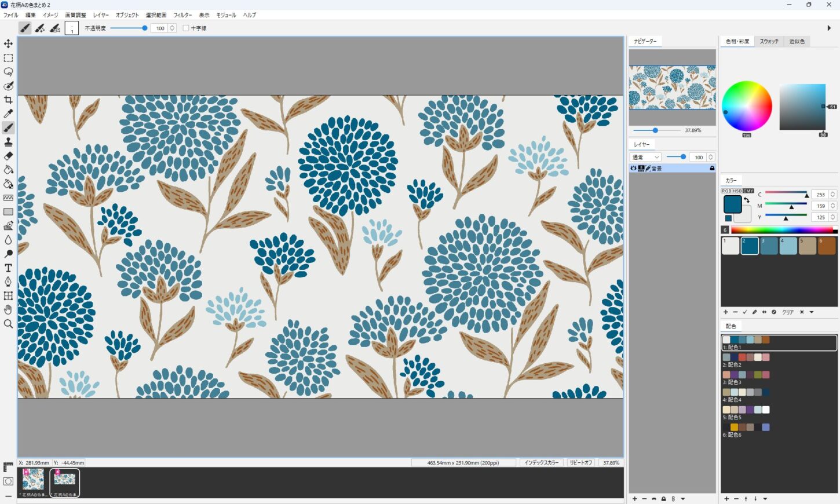Screen dimensions: 840x504
Task: Open color panel options dropdown arrow
Action: (x=812, y=312)
